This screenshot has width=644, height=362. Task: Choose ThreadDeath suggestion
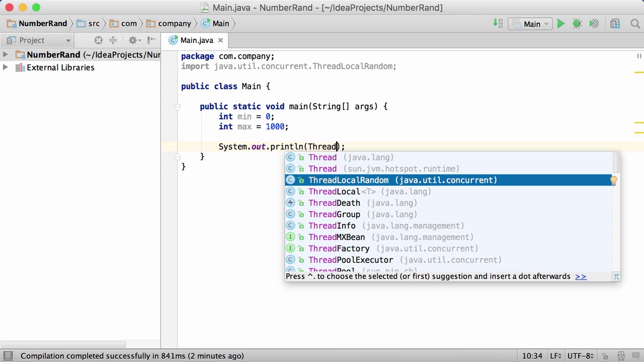[449, 203]
